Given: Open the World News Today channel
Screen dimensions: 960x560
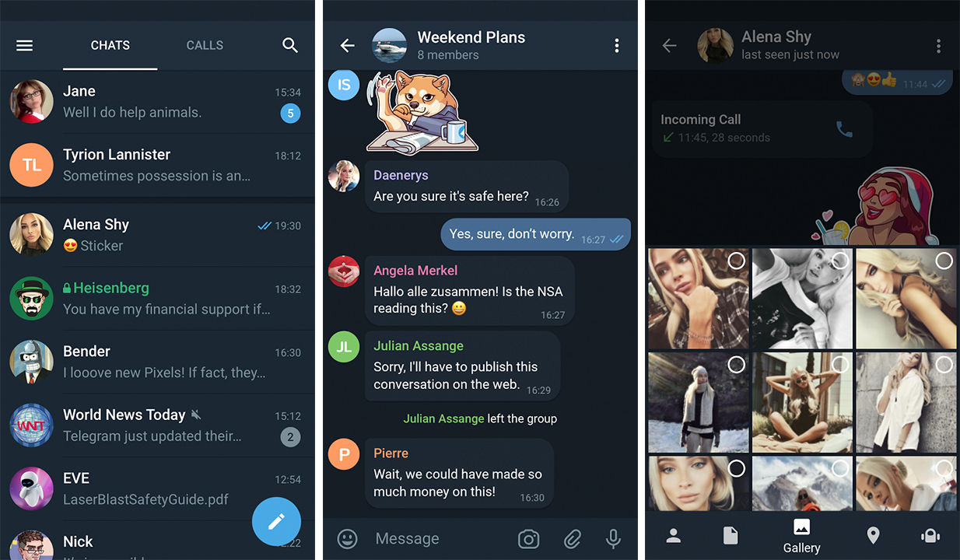Looking at the screenshot, I should point(157,425).
